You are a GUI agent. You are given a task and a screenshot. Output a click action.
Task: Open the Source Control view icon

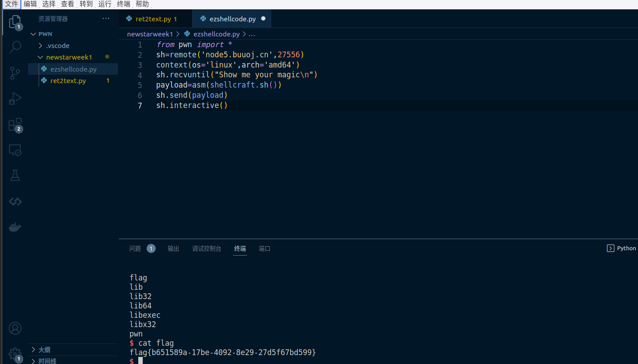15,73
